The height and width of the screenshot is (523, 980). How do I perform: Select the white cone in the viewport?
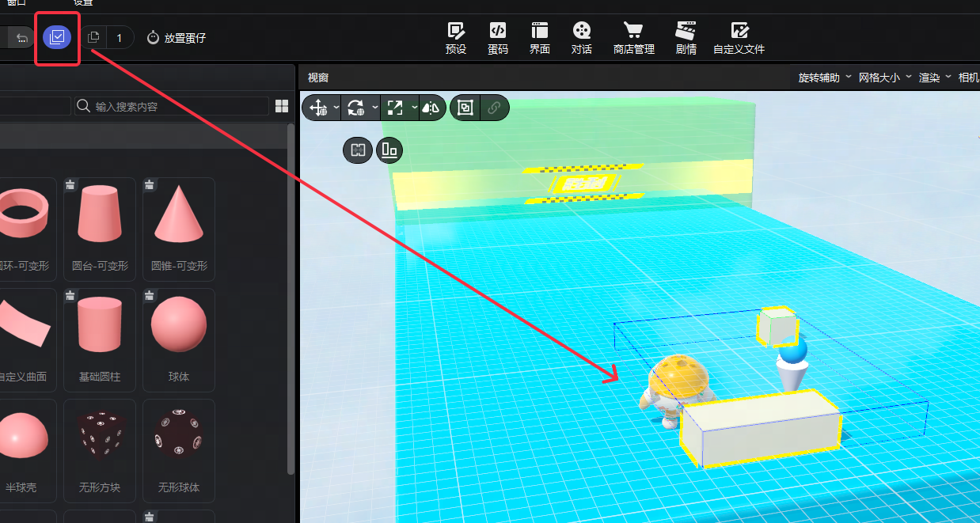coord(791,376)
